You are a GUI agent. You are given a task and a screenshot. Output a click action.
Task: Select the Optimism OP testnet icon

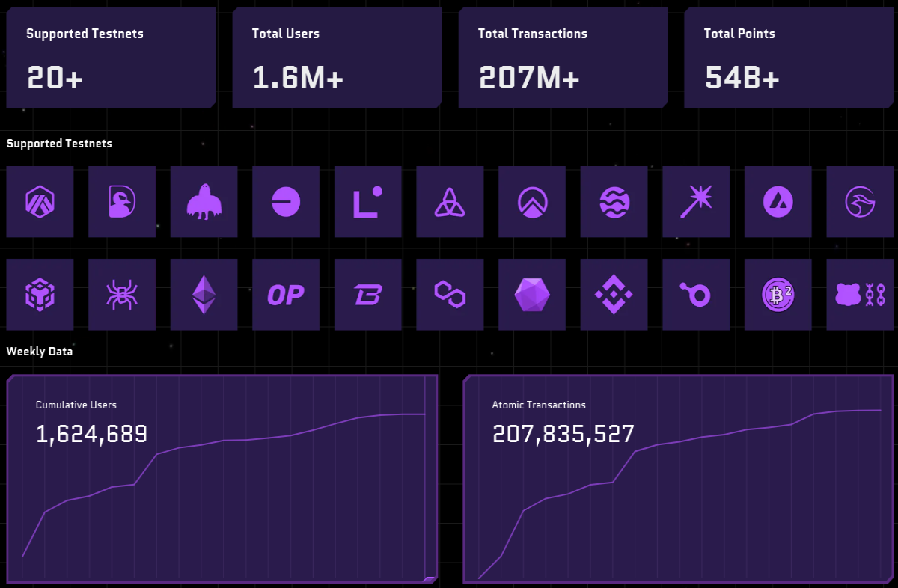(286, 295)
